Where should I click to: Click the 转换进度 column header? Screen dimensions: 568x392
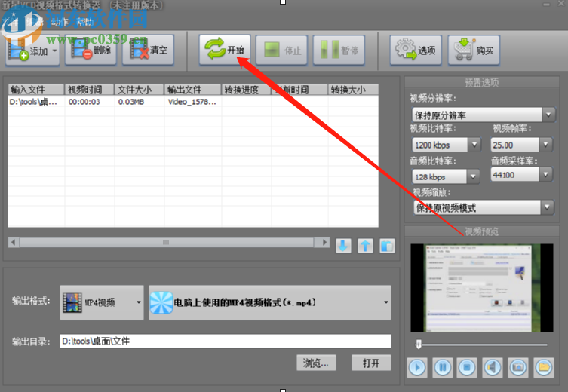pos(247,90)
